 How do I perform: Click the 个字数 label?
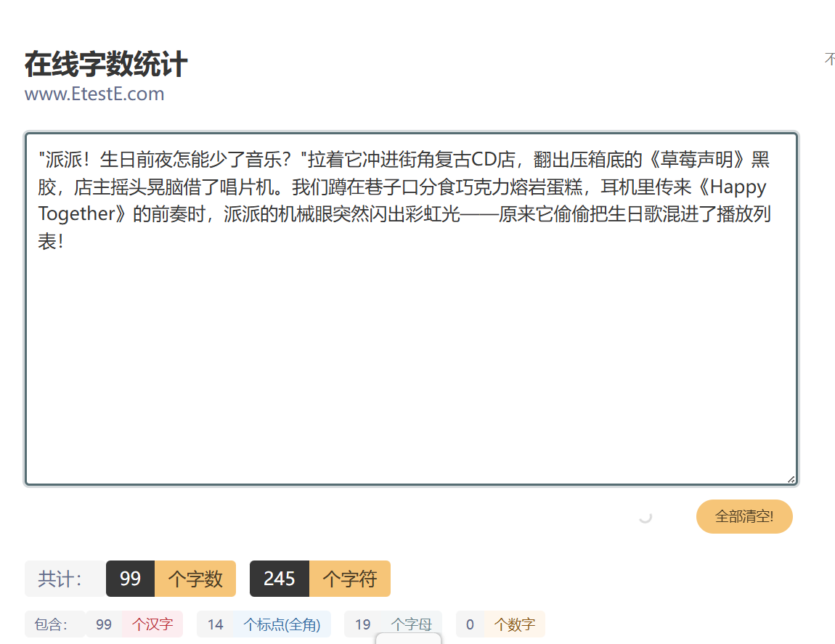195,579
